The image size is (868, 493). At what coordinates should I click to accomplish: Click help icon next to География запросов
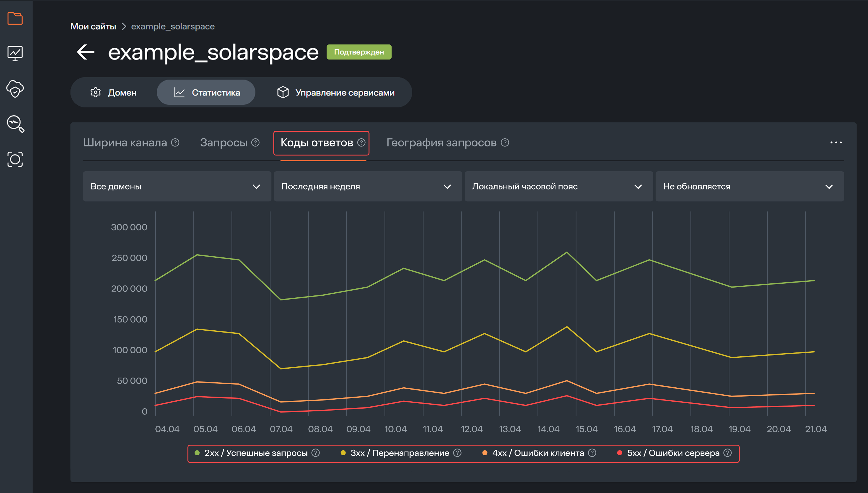point(505,143)
